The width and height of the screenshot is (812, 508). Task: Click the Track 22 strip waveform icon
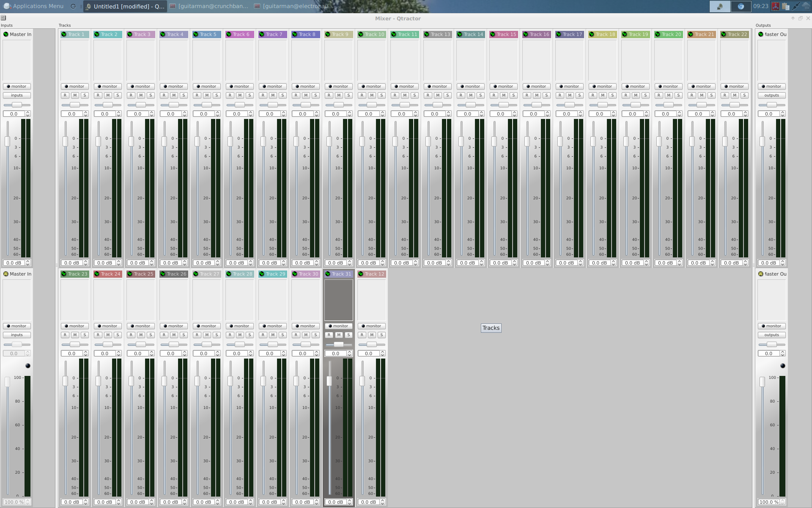pos(724,34)
